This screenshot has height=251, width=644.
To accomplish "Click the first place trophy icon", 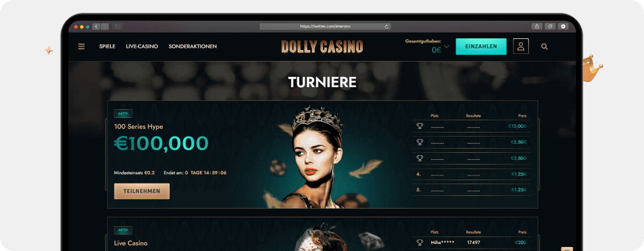I will click(x=419, y=126).
